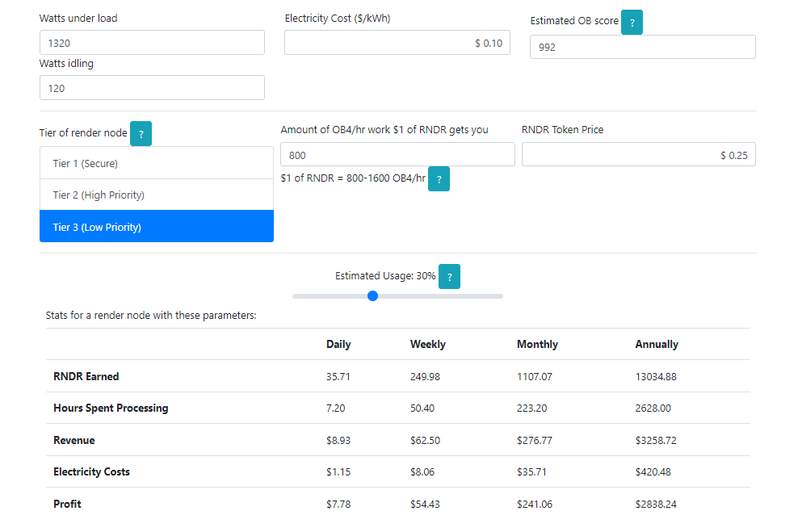
Task: Click the Annually column header
Action: click(x=657, y=345)
